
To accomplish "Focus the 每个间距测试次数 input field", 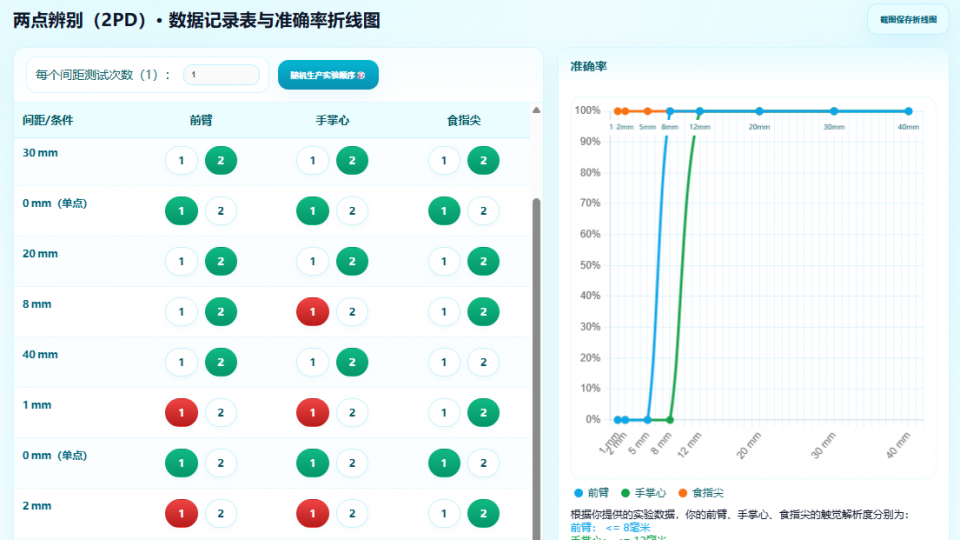I will [221, 75].
